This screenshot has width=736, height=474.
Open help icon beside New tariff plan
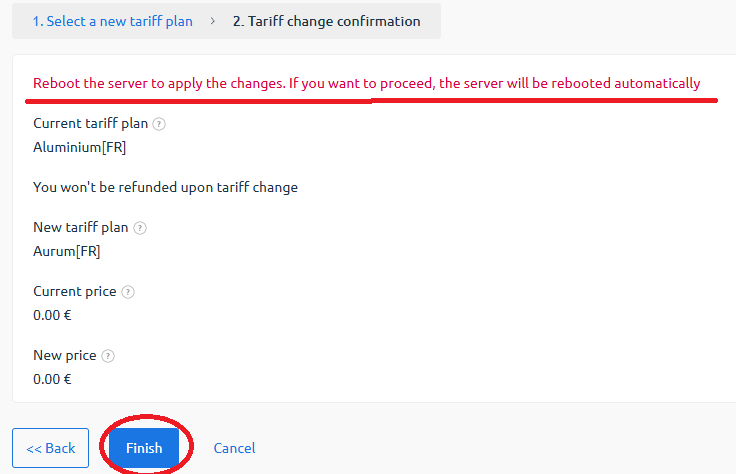[140, 228]
